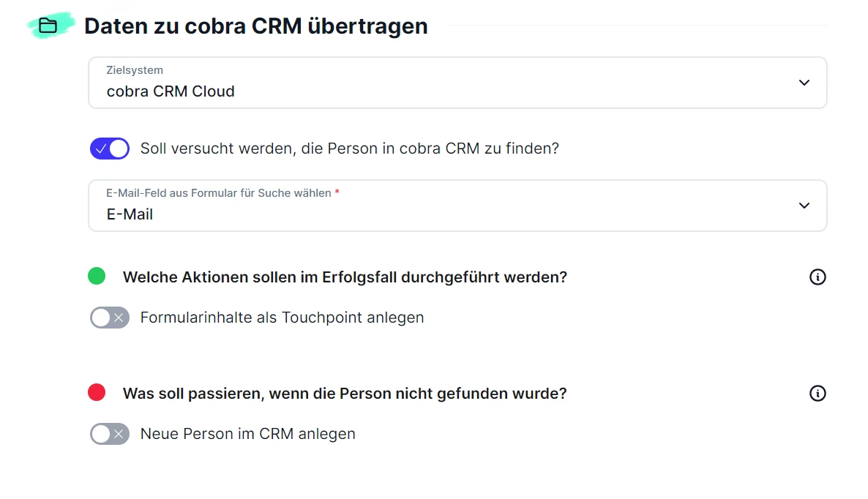868x499 pixels.
Task: Click the required asterisk next to E-Mail-Feld label
Action: point(337,192)
